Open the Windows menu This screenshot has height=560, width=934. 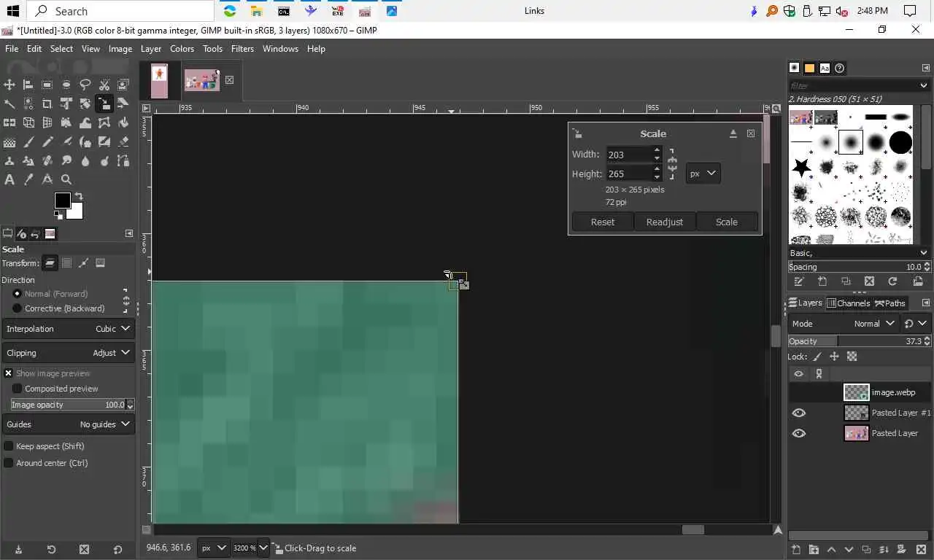pyautogui.click(x=280, y=49)
